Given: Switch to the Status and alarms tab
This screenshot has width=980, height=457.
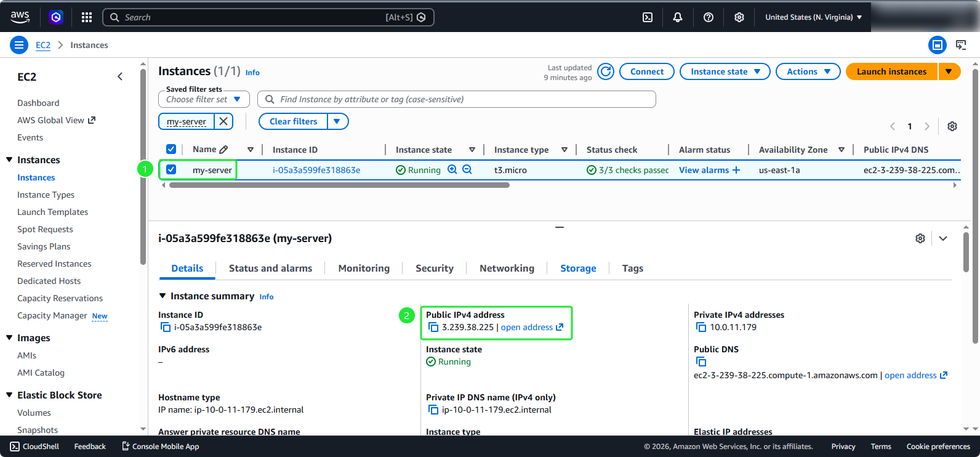Looking at the screenshot, I should pos(270,268).
